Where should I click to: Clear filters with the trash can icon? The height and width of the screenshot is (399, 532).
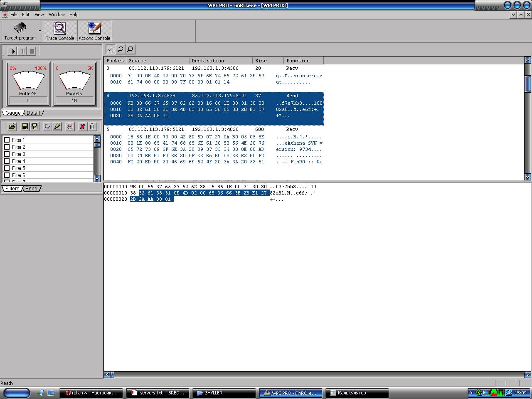pyautogui.click(x=92, y=126)
